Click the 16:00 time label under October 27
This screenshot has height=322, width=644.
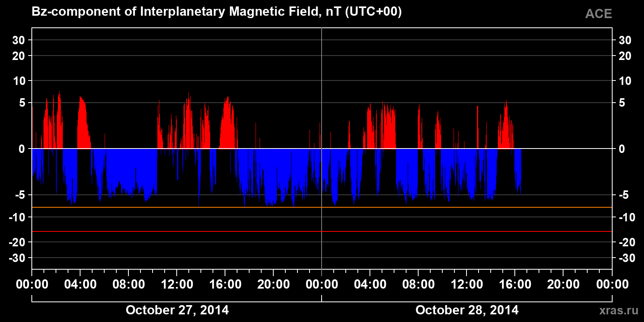[225, 284]
